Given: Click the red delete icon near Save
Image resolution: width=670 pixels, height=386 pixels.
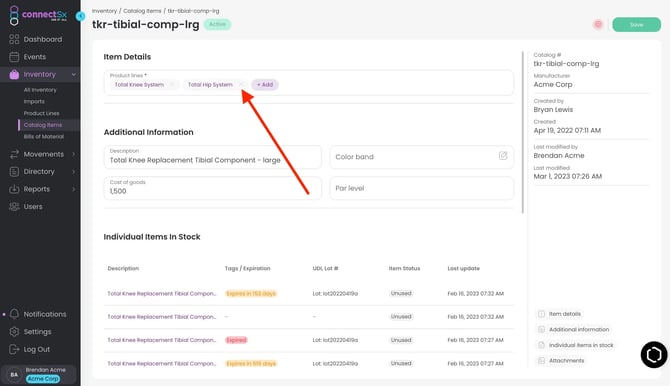Looking at the screenshot, I should point(598,24).
